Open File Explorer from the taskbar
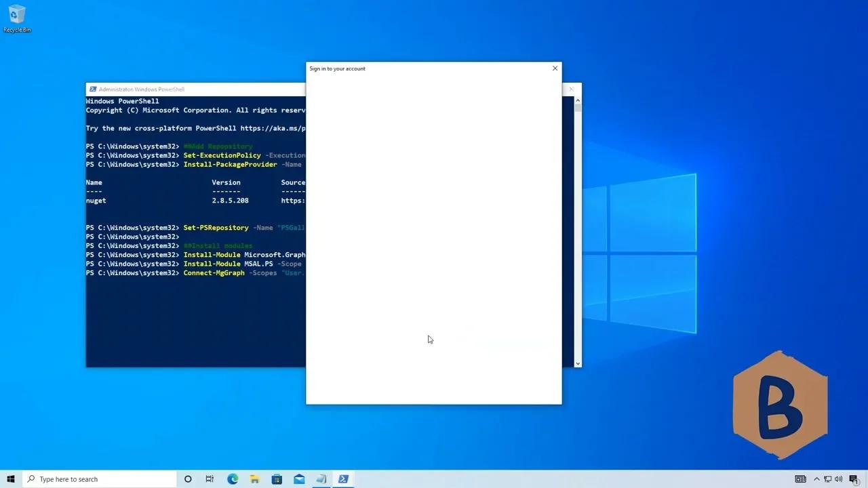 [254, 479]
